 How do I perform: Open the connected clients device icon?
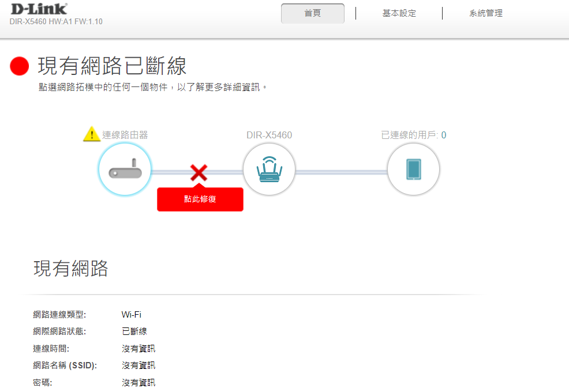[413, 171]
